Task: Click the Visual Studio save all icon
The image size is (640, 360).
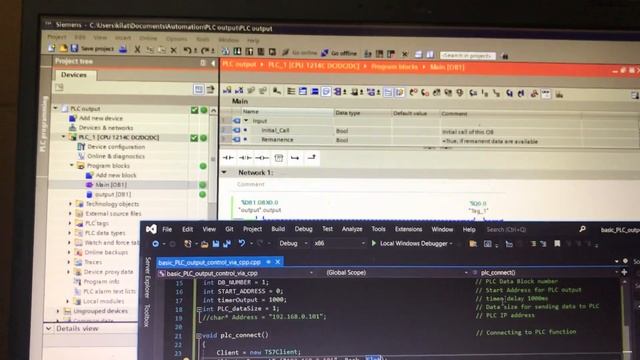Action: click(227, 244)
